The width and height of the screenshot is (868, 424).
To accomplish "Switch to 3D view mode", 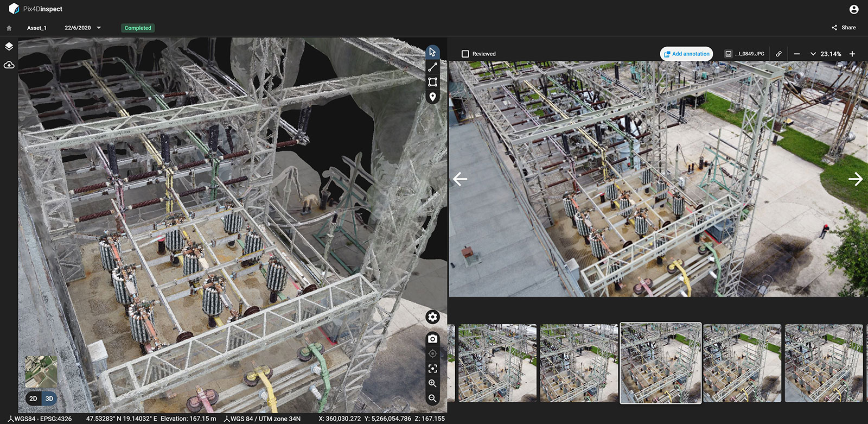I will [49, 398].
